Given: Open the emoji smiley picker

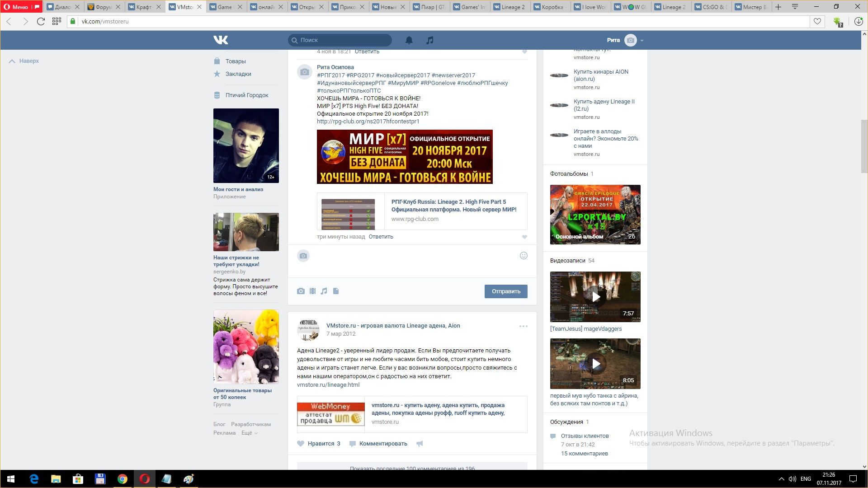Looking at the screenshot, I should coord(524,256).
